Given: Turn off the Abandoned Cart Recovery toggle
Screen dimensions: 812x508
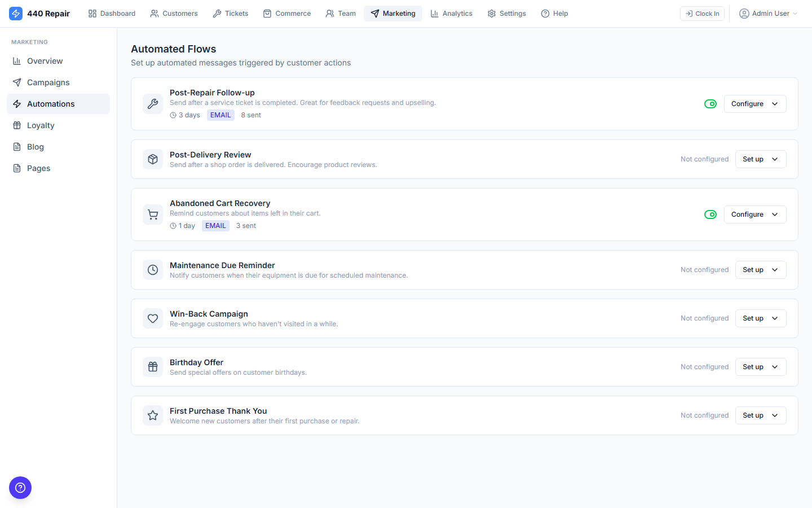Looking at the screenshot, I should tap(710, 214).
